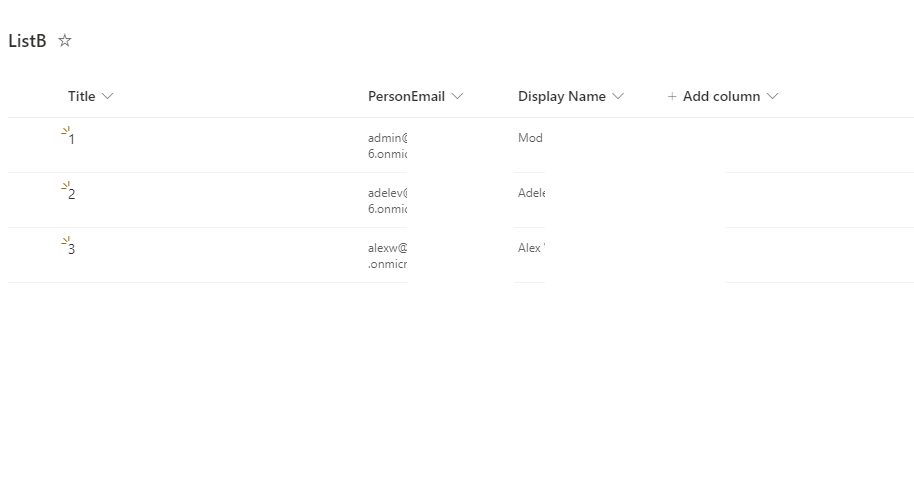Viewport: 914px width, 492px height.
Task: Click the PersonEmail column header label
Action: (406, 96)
